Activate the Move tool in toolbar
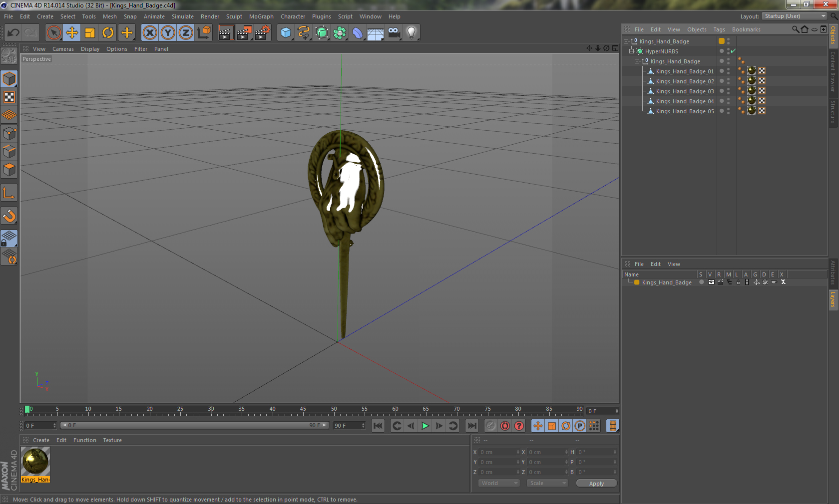The image size is (839, 504). pos(72,33)
